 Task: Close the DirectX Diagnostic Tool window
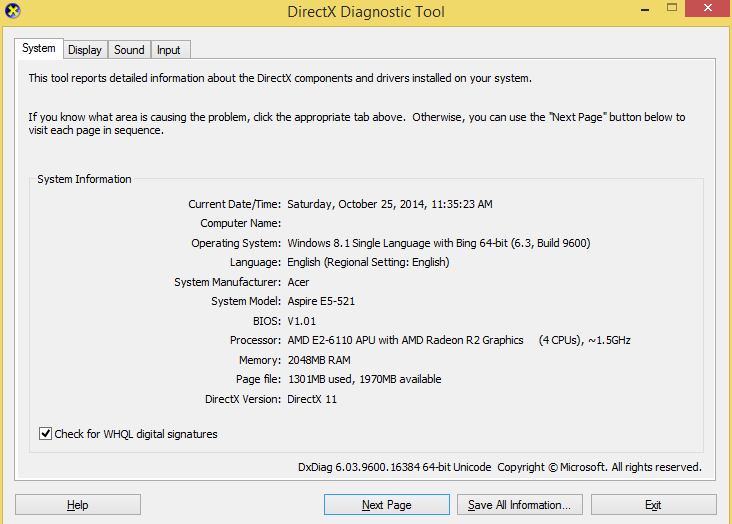point(708,8)
